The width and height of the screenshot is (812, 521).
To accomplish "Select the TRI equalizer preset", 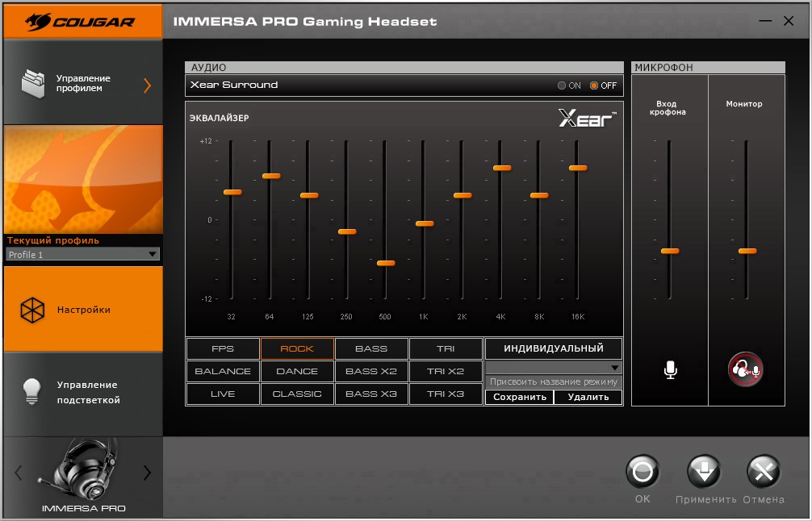I will coord(446,348).
